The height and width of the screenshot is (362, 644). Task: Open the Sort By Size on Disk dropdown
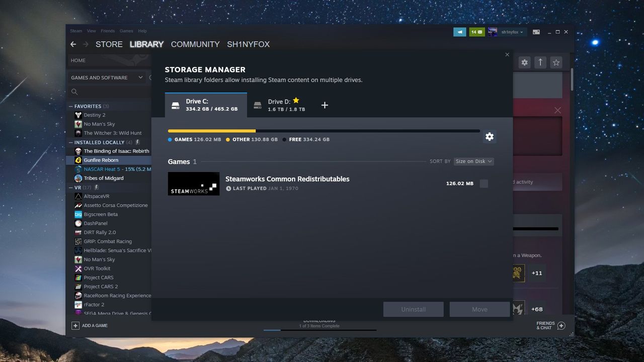tap(473, 161)
